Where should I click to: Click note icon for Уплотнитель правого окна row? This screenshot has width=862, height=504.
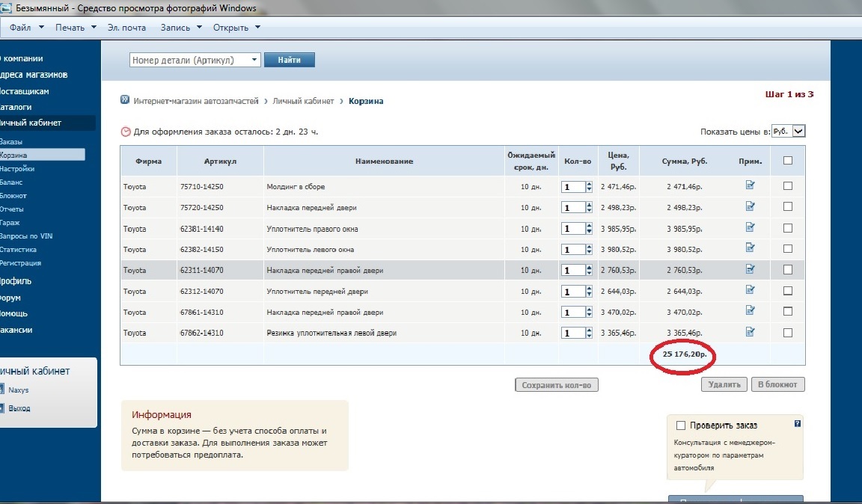click(x=751, y=228)
